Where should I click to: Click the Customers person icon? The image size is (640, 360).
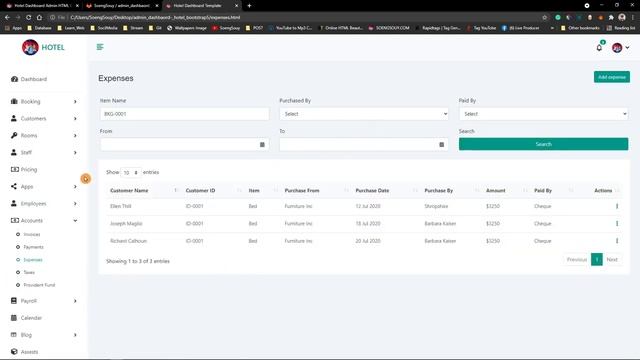click(14, 118)
